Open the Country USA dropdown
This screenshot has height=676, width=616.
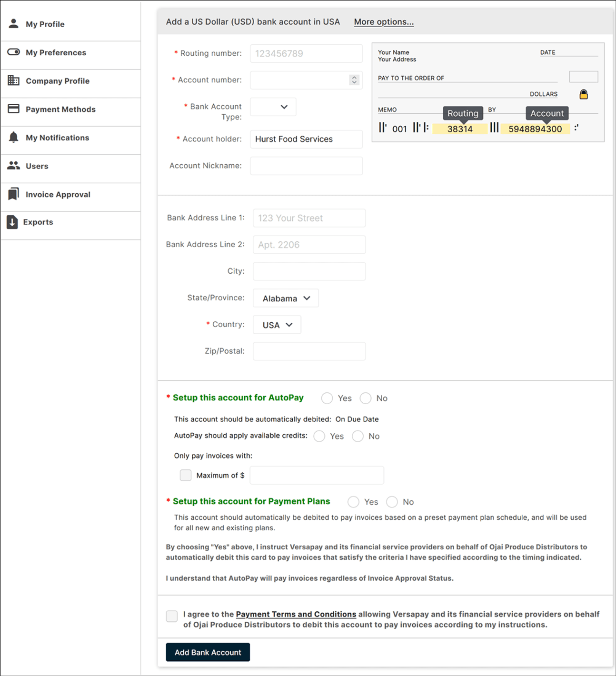[x=277, y=325]
